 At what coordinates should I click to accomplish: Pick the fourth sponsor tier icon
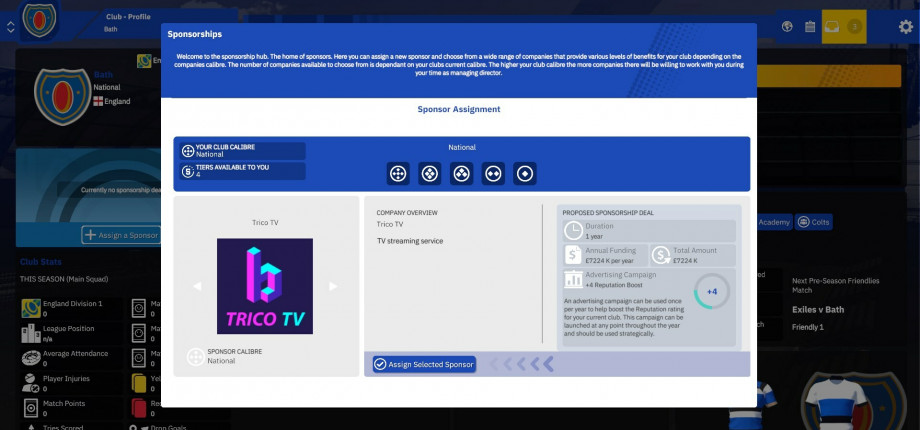click(x=493, y=174)
